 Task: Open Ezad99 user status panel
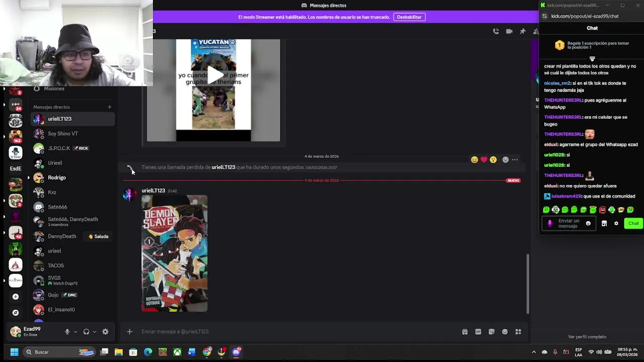coord(34,332)
